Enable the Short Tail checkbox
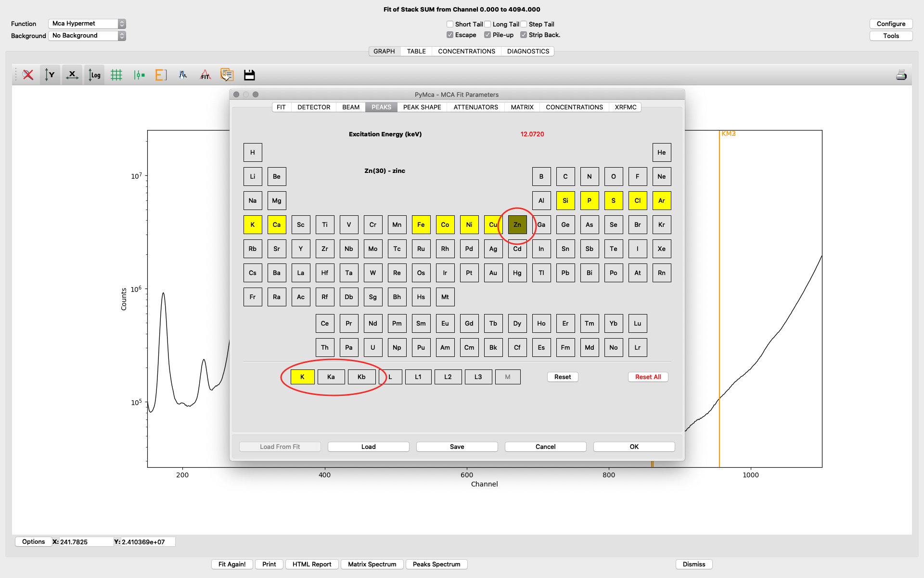 450,24
